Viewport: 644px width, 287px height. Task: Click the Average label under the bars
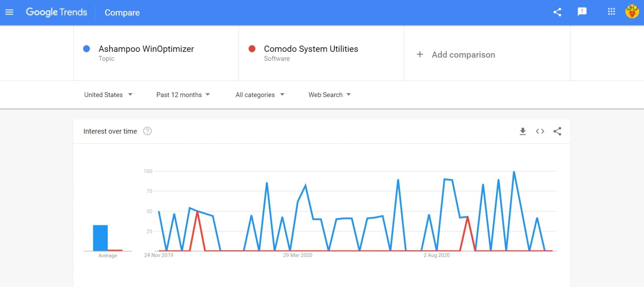point(108,256)
